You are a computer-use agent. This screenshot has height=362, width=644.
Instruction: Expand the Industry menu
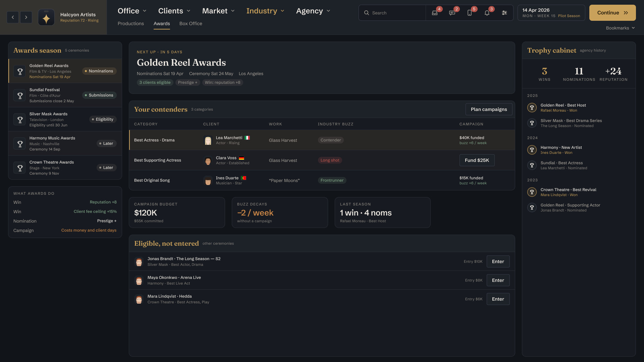point(265,11)
